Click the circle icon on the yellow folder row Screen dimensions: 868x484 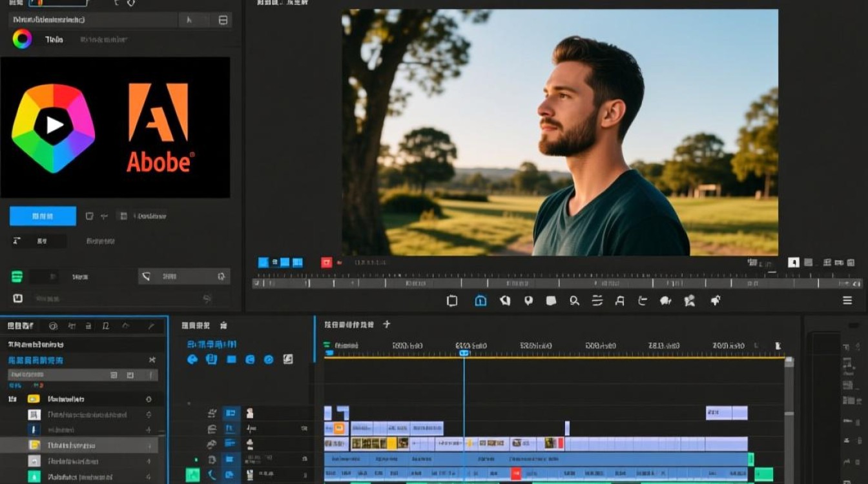point(149,399)
